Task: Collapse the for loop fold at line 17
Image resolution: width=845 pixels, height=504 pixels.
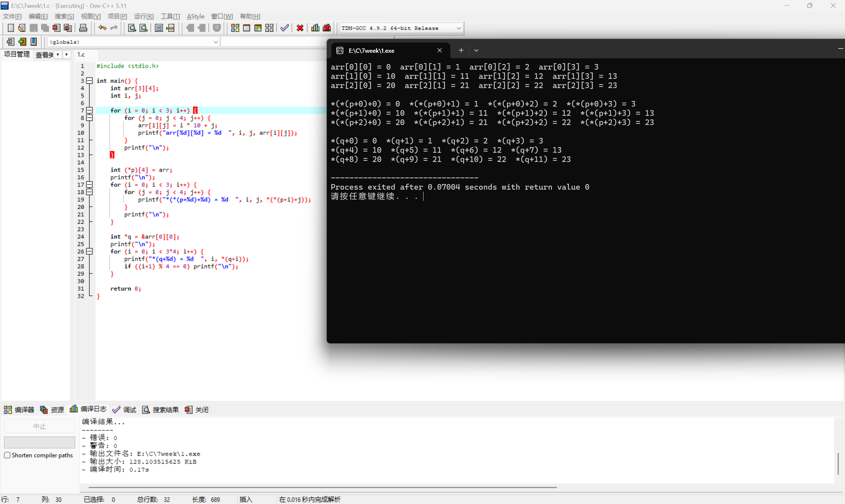Action: click(x=89, y=184)
